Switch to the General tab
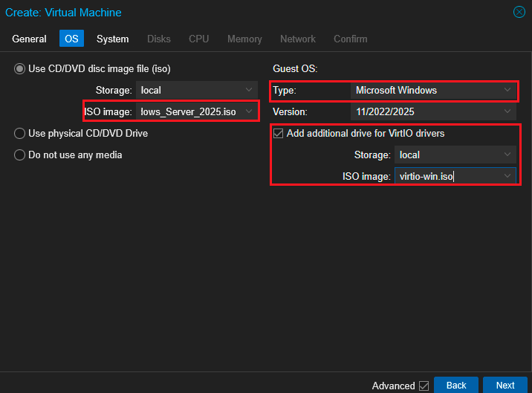 [29, 39]
